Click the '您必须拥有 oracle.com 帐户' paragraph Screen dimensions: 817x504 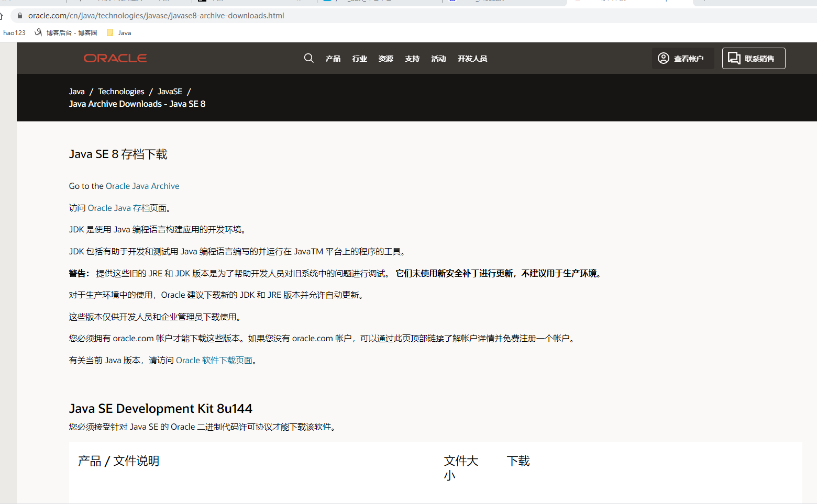tap(323, 338)
